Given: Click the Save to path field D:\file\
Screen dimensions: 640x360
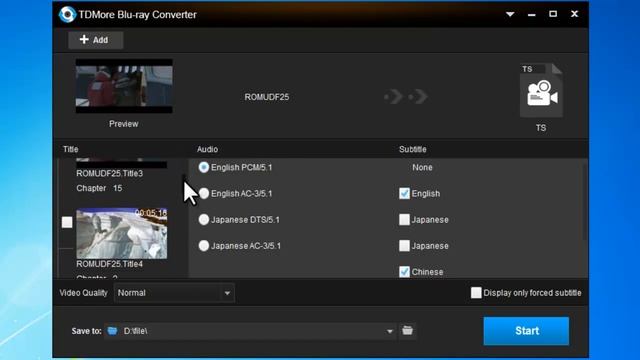Looking at the screenshot, I should pos(250,331).
